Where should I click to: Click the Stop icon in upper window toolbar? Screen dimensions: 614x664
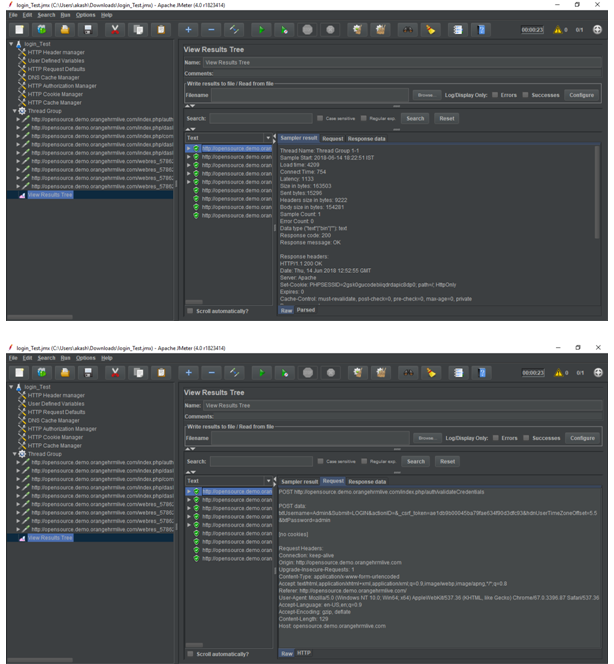tap(307, 30)
